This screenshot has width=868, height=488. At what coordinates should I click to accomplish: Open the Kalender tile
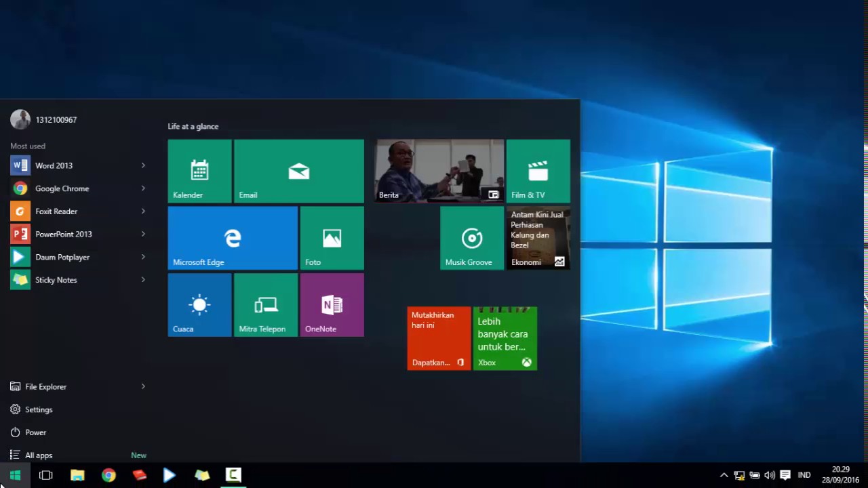click(x=199, y=171)
